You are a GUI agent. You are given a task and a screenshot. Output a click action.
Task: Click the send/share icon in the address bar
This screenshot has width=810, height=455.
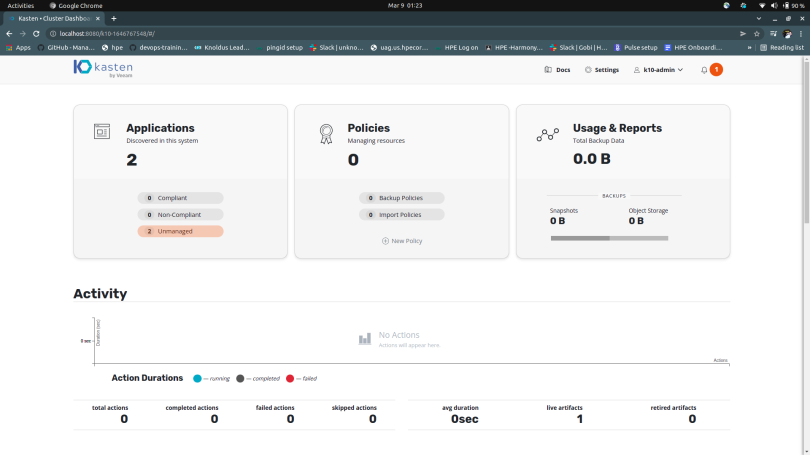743,34
